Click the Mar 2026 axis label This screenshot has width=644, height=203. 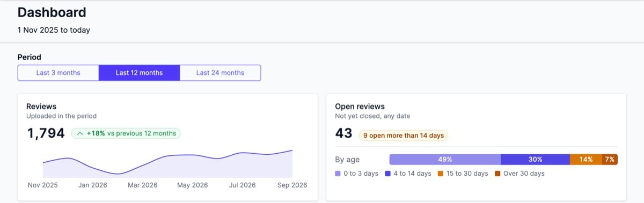pos(142,185)
